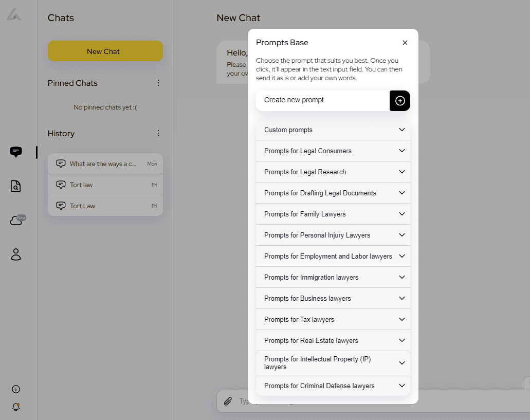Click the Create new prompt field
The width and height of the screenshot is (530, 420).
point(323,100)
